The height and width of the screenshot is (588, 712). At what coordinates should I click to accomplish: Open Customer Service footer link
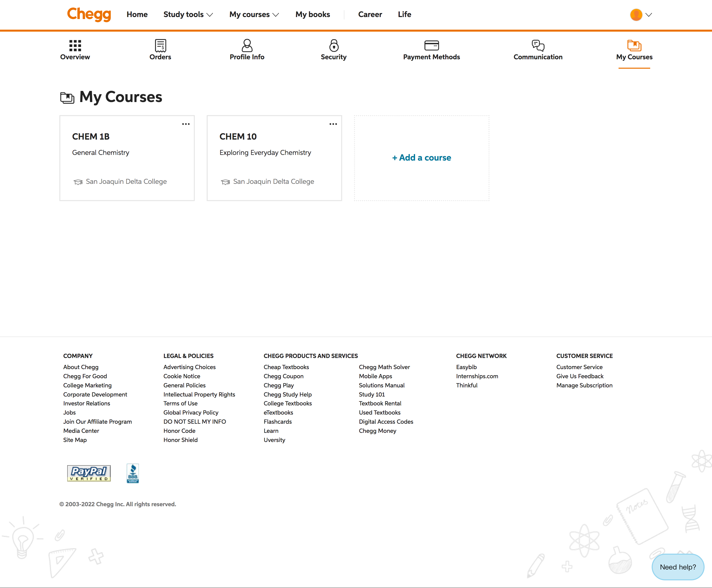point(579,367)
